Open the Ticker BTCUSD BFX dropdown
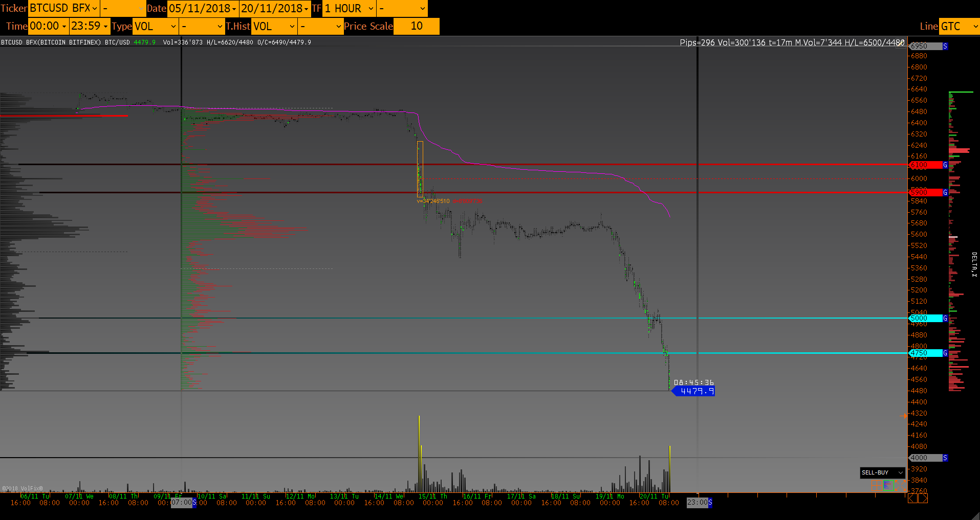 64,8
